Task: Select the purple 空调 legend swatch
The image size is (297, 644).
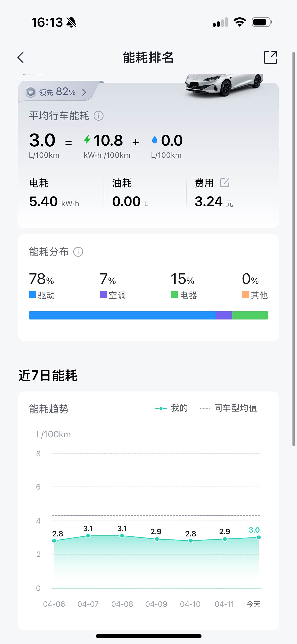Action: 104,295
